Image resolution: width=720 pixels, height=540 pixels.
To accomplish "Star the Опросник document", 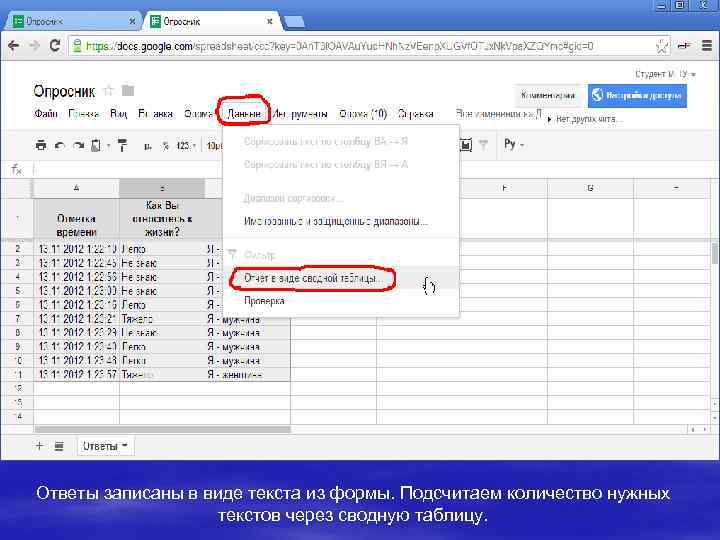I will [x=108, y=90].
